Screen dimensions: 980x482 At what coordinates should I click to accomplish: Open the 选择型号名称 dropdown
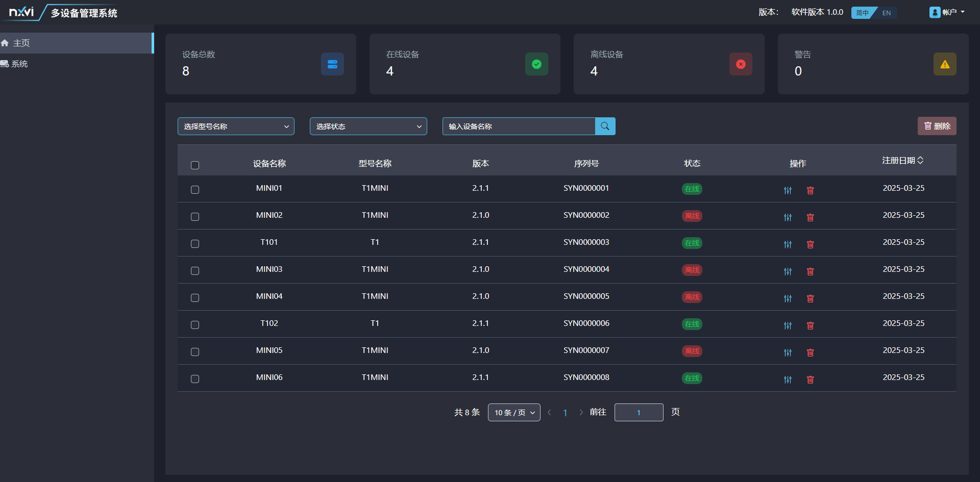click(x=236, y=126)
